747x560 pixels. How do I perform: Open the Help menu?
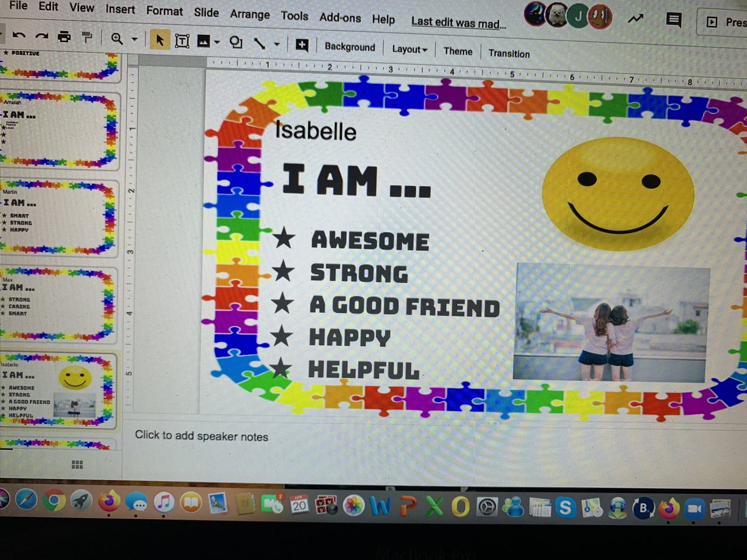coord(383,19)
